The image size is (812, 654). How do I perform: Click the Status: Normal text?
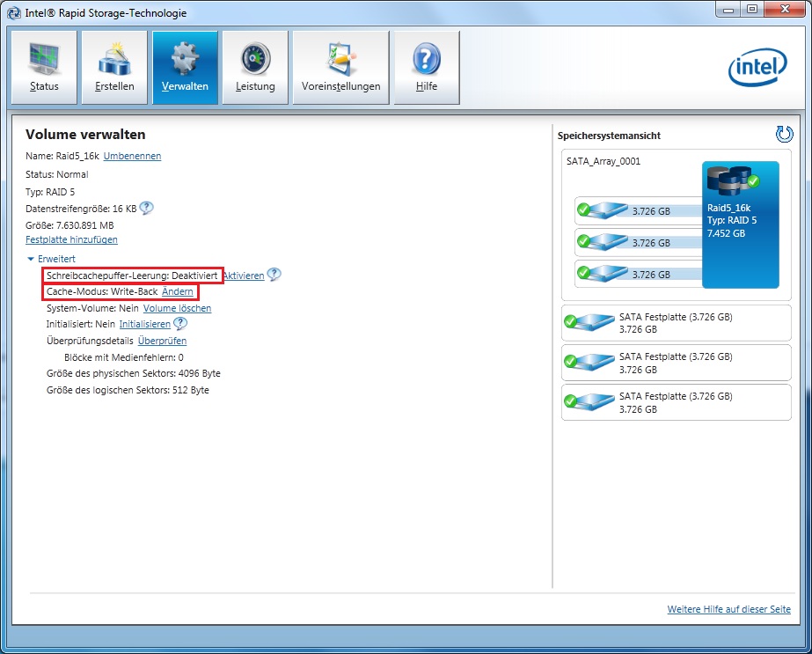click(57, 174)
